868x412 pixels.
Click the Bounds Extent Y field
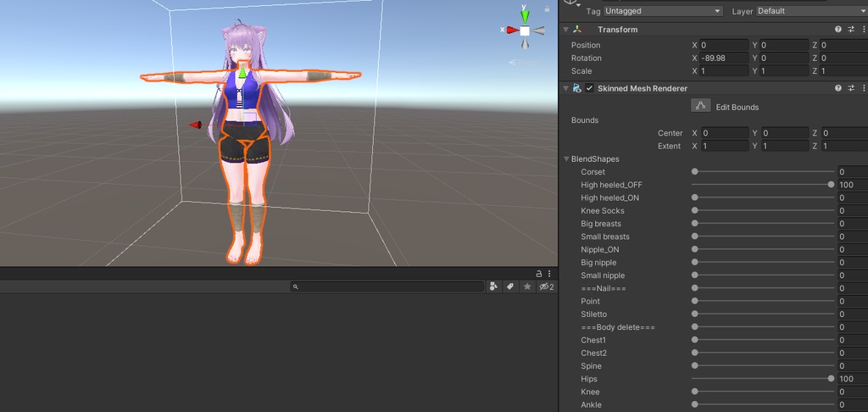coord(784,146)
